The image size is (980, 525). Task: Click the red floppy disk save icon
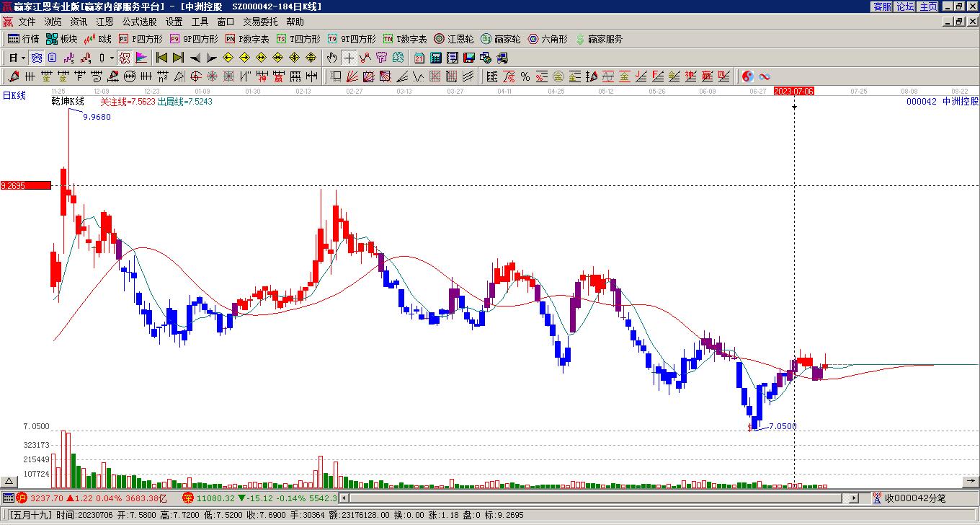[469, 58]
